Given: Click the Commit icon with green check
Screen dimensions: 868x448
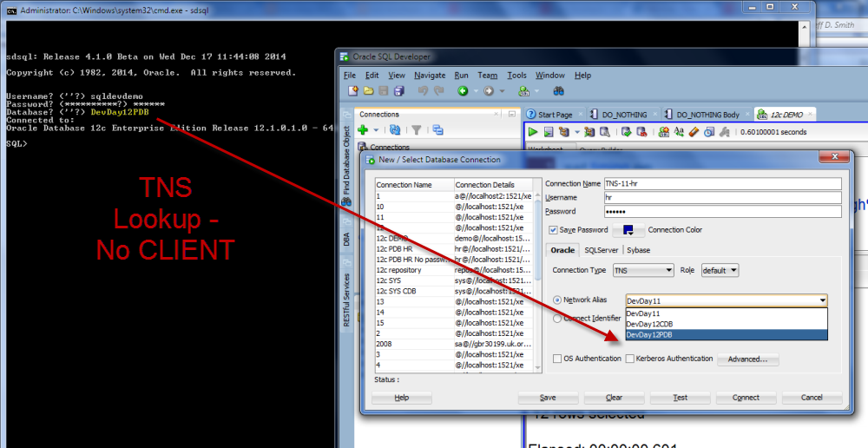Looking at the screenshot, I should (x=626, y=132).
